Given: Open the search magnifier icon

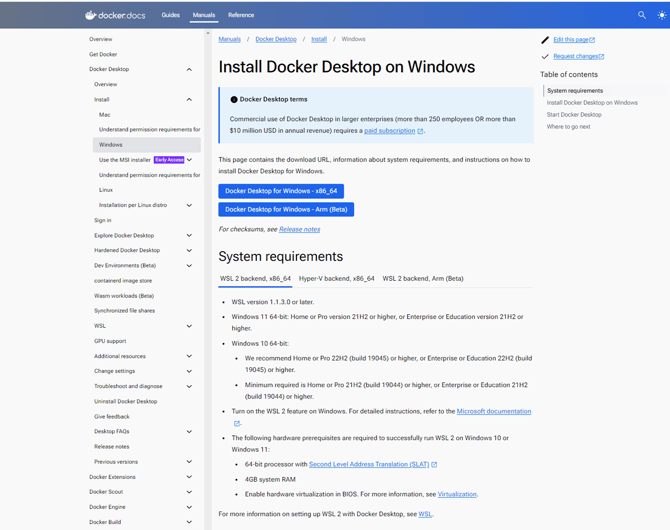Looking at the screenshot, I should pyautogui.click(x=642, y=15).
